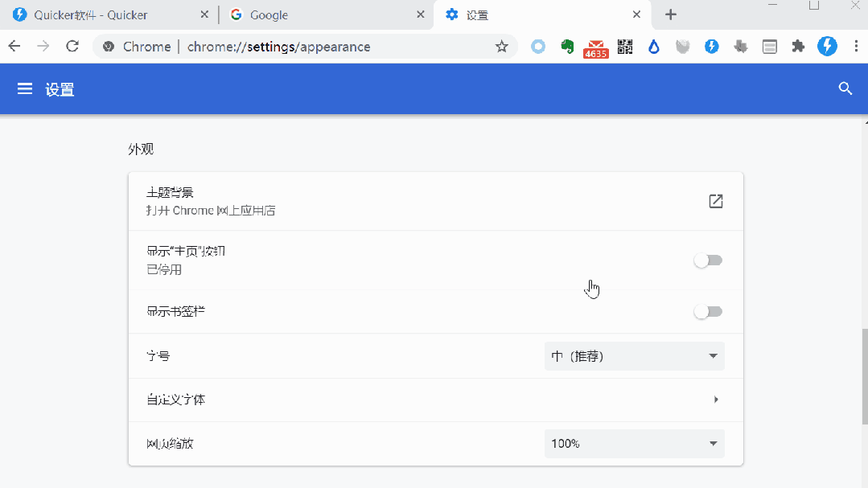Viewport: 868px width, 488px height.
Task: Expand the customize fonts (自定义字体) row arrow
Action: click(x=716, y=400)
